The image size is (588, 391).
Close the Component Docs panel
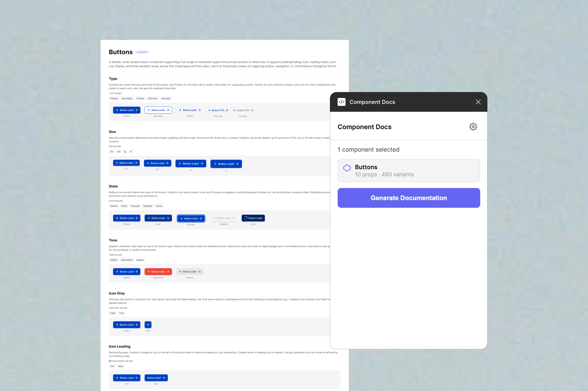point(478,102)
